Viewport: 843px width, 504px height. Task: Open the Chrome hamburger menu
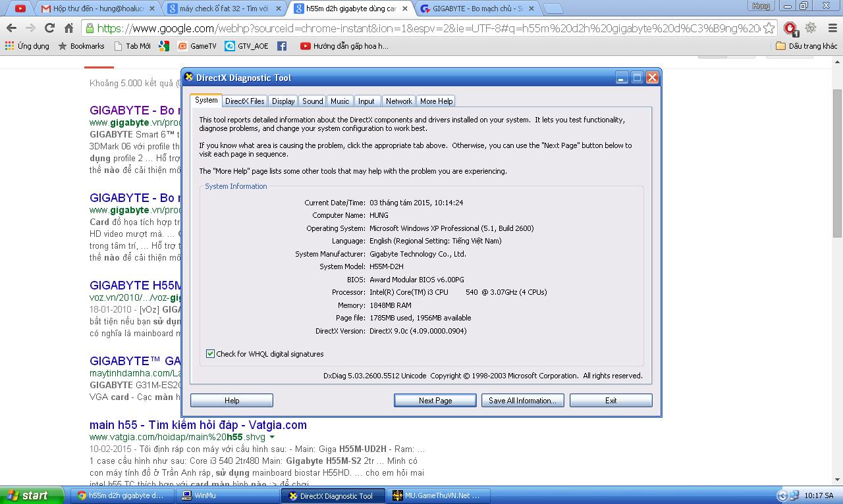pyautogui.click(x=831, y=28)
